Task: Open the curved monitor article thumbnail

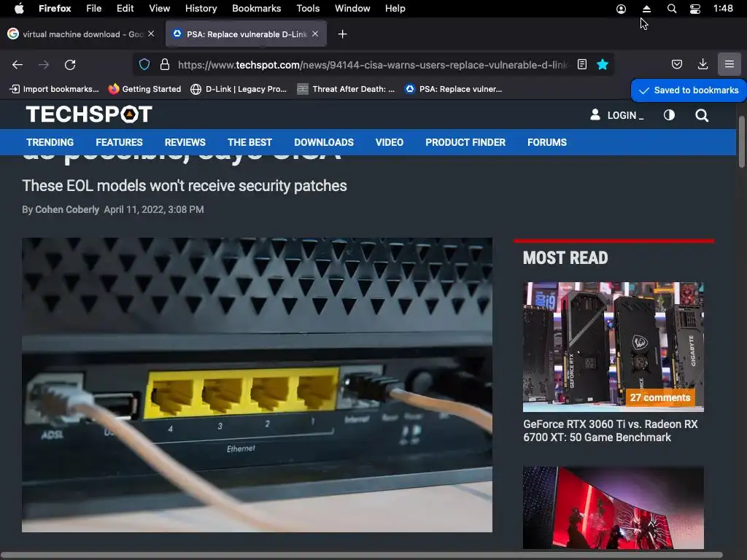Action: point(613,507)
